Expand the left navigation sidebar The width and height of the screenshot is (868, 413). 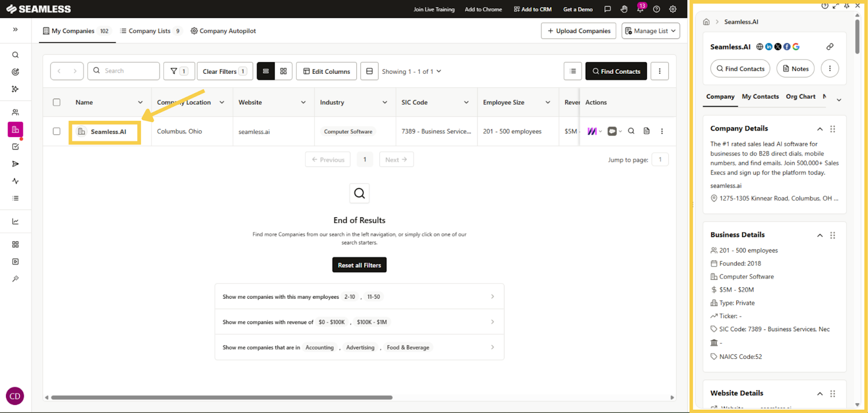click(x=15, y=30)
